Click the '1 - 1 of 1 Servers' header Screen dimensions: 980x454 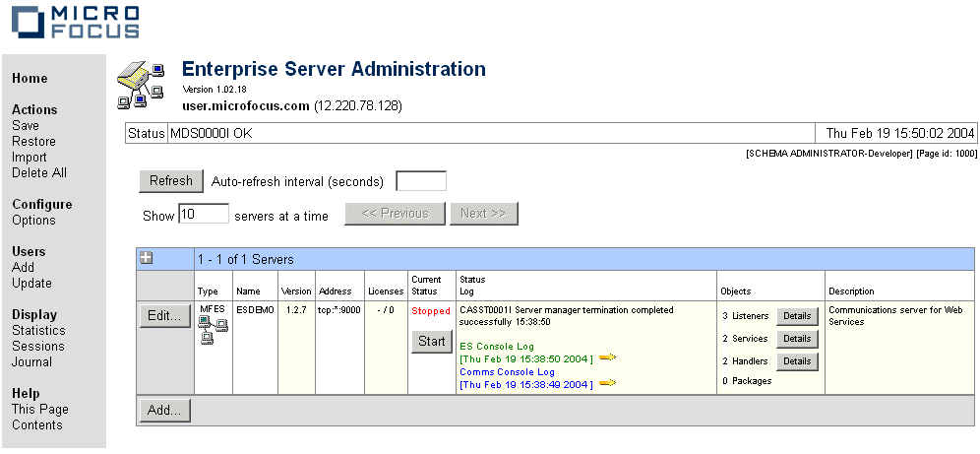pyautogui.click(x=246, y=259)
